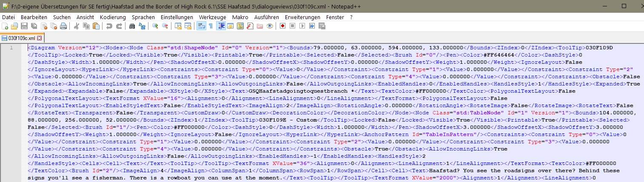This screenshot has height=182, width=644.
Task: Open a file with the folder icon
Action: [x=14, y=26]
